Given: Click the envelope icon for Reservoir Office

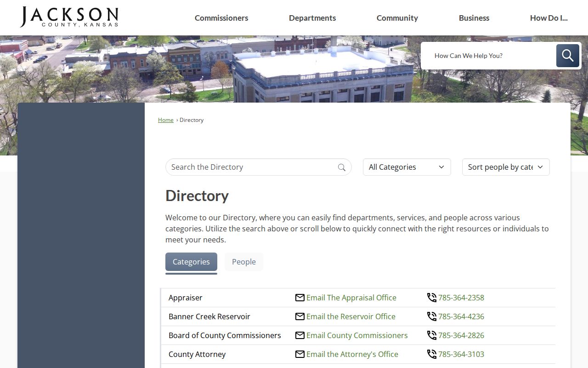Looking at the screenshot, I should pyautogui.click(x=300, y=316).
